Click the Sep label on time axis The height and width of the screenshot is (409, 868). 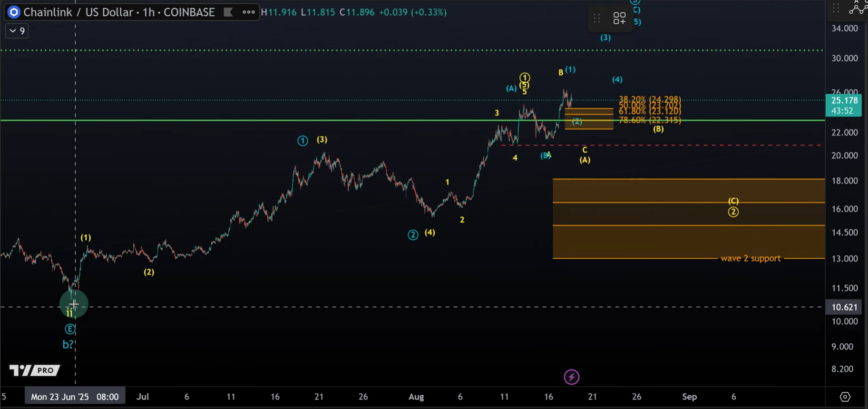tap(690, 397)
